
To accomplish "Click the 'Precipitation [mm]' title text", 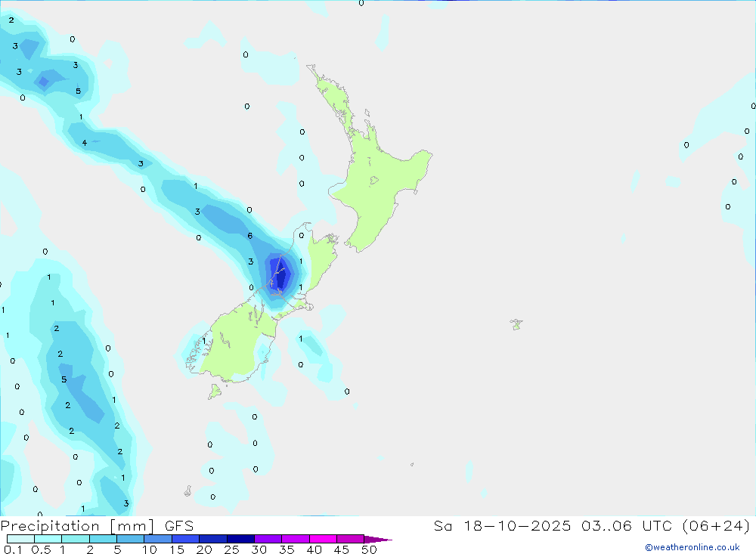I will [x=78, y=525].
